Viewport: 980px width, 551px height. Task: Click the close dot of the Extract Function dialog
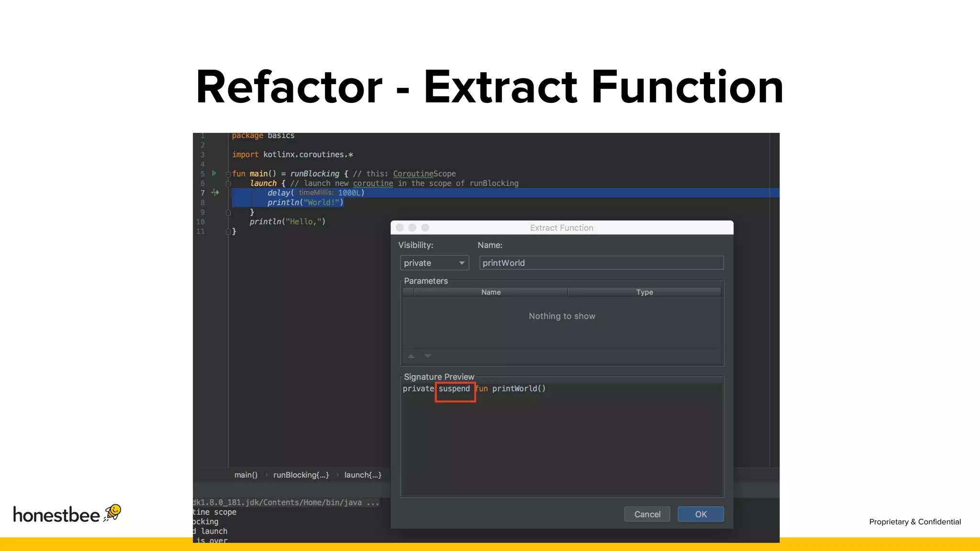coord(400,228)
